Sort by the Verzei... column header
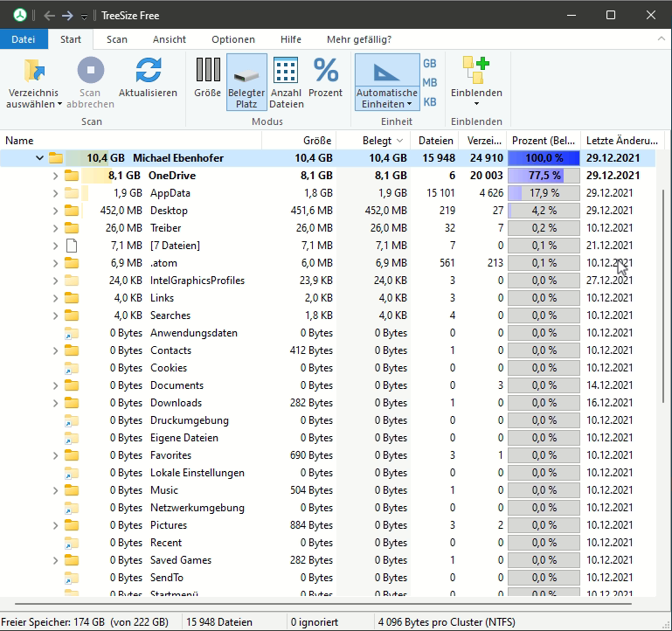Image resolution: width=672 pixels, height=631 pixels. point(483,141)
